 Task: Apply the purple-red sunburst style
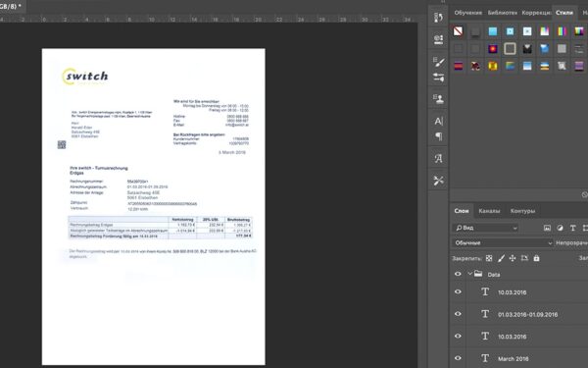[x=493, y=48]
